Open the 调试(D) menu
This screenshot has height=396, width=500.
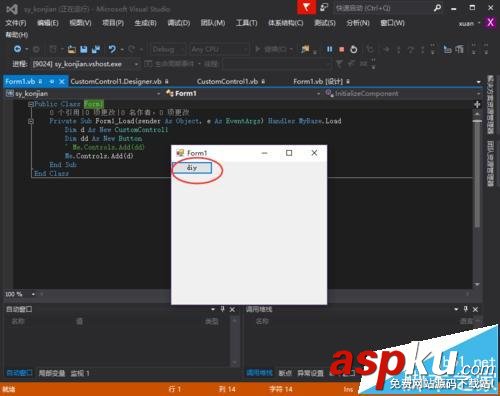[x=179, y=23]
